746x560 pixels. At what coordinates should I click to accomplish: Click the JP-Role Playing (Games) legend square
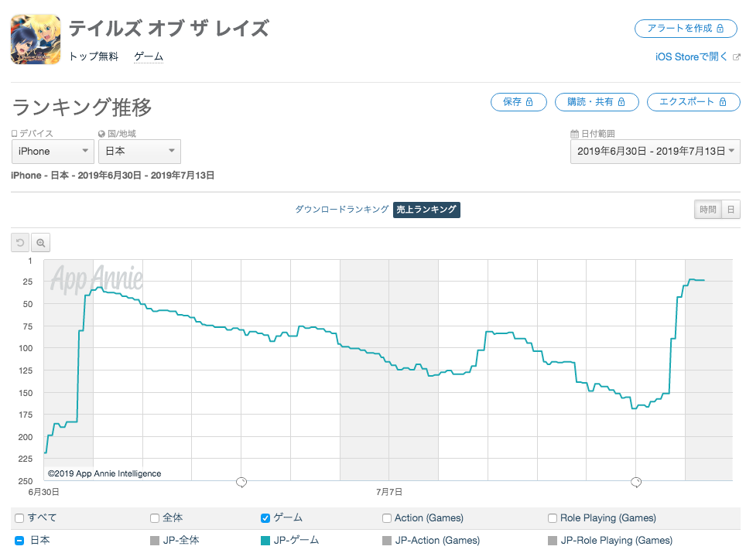point(553,541)
